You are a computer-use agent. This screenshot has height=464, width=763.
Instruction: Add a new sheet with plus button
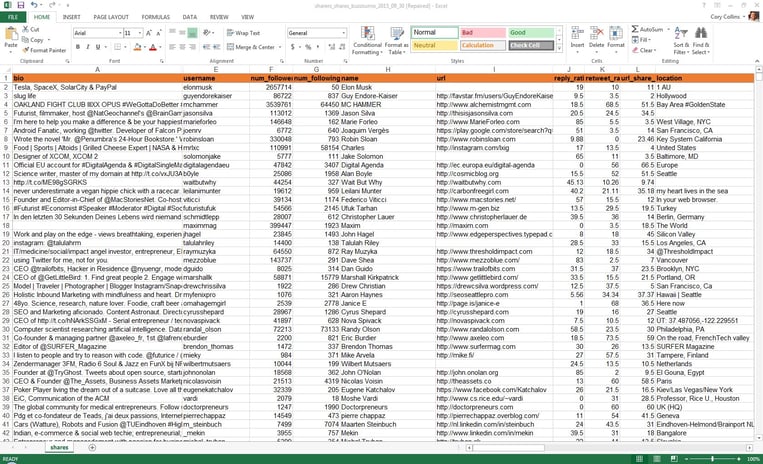(x=92, y=447)
